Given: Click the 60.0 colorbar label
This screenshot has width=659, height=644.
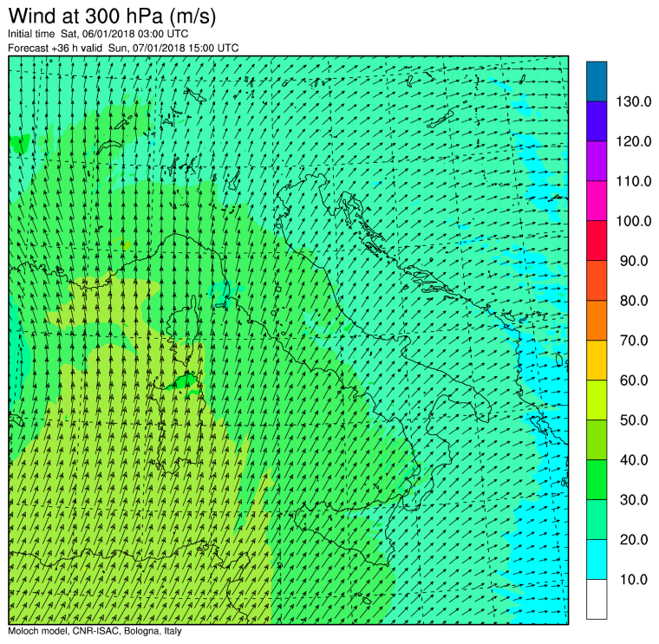Looking at the screenshot, I should 634,381.
